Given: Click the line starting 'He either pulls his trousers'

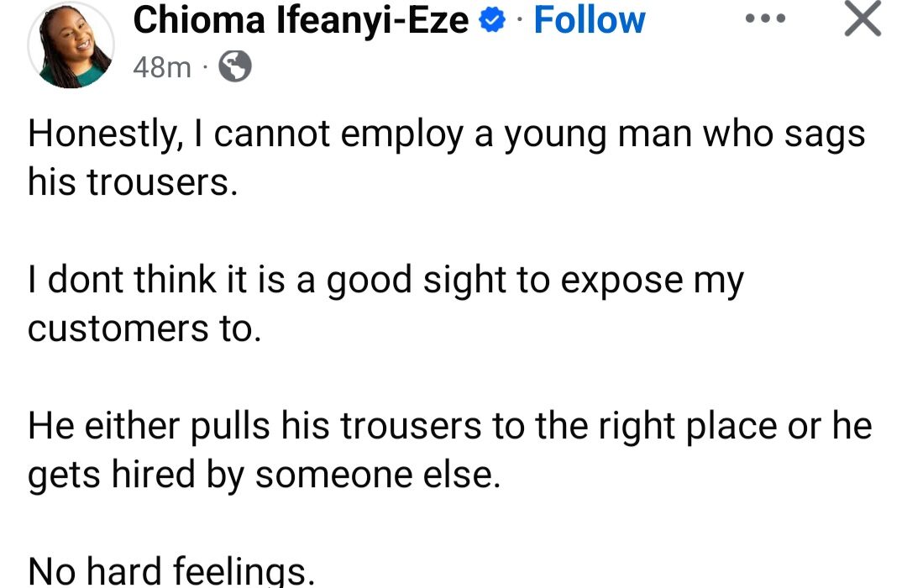Looking at the screenshot, I should (450, 428).
